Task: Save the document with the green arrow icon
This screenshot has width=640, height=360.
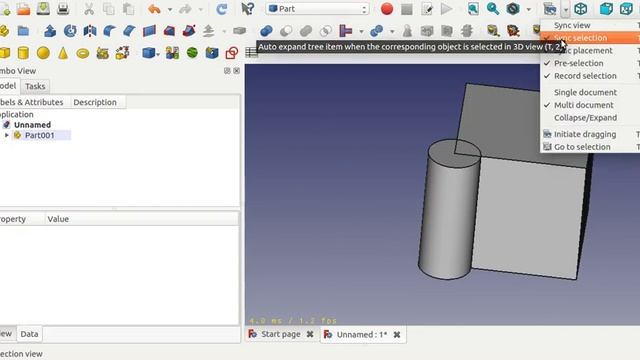Action: (x=43, y=9)
